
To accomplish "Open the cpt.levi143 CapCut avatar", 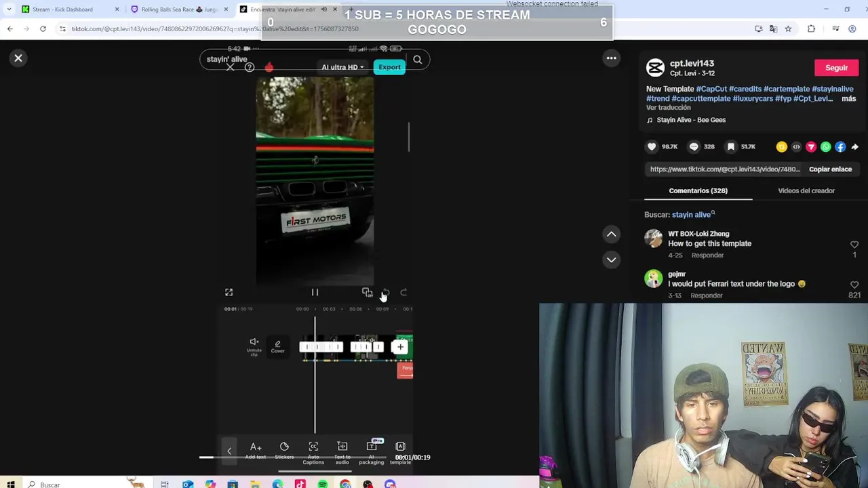I will tap(655, 67).
